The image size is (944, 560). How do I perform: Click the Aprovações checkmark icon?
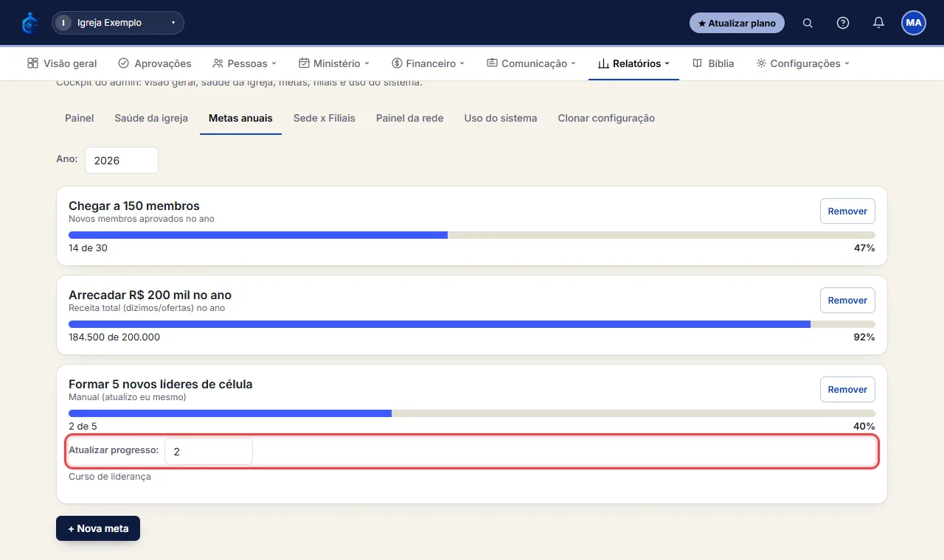pyautogui.click(x=124, y=63)
